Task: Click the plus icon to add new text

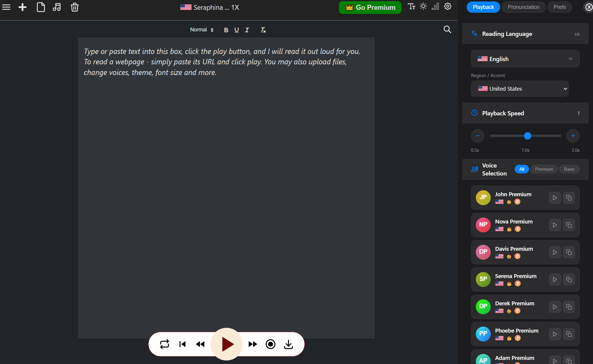Action: click(x=23, y=7)
